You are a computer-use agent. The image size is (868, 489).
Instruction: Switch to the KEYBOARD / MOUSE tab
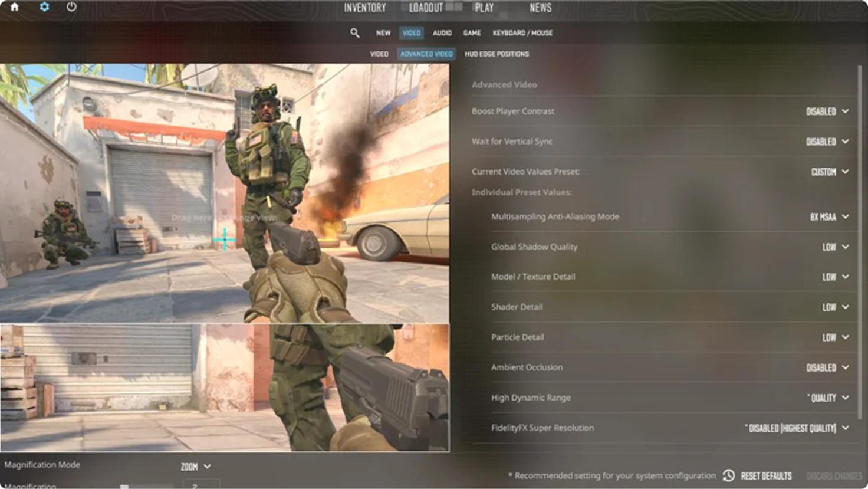(523, 33)
